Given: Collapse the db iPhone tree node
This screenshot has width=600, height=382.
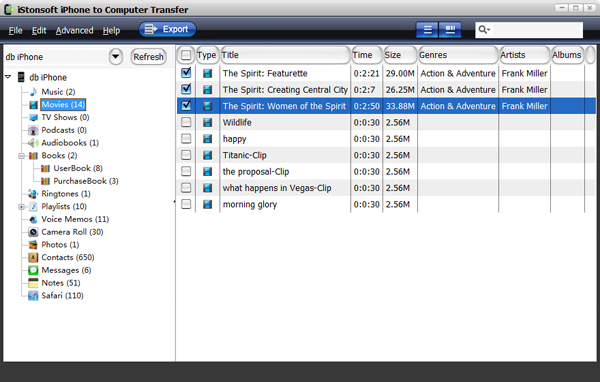Looking at the screenshot, I should click(x=8, y=77).
